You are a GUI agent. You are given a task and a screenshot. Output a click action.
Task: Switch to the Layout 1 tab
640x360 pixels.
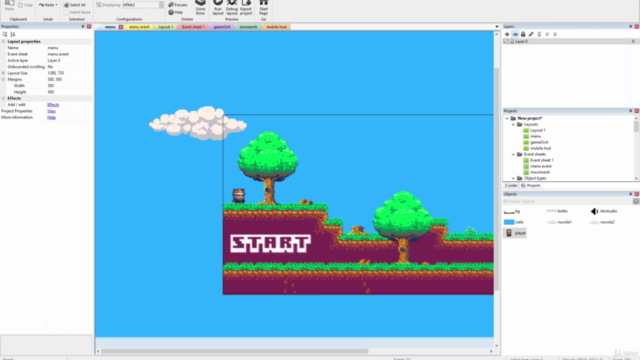click(x=166, y=27)
